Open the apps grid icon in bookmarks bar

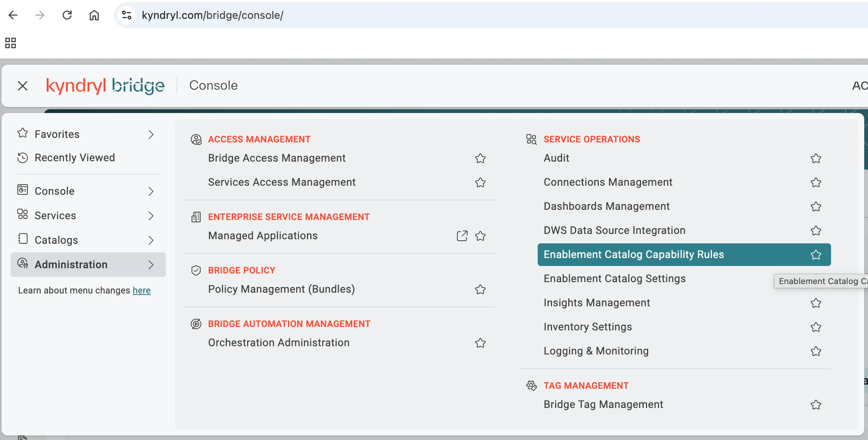point(11,43)
